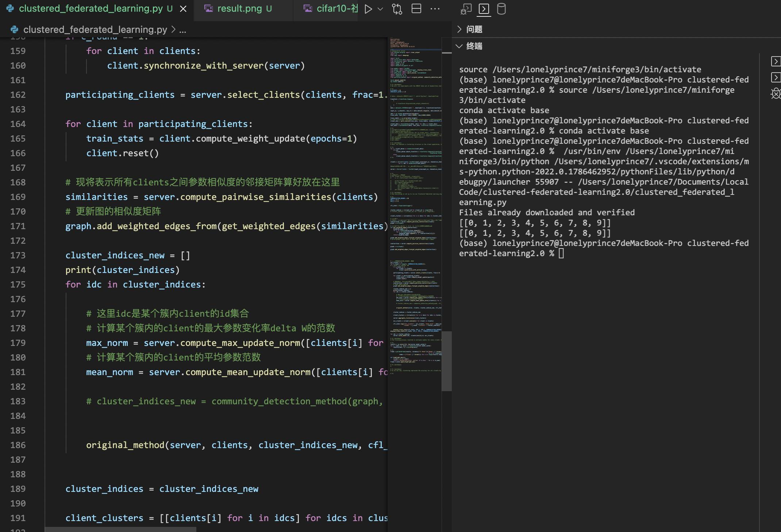Click the vertical editor scrollbar thumb
781x532 pixels.
[x=447, y=361]
